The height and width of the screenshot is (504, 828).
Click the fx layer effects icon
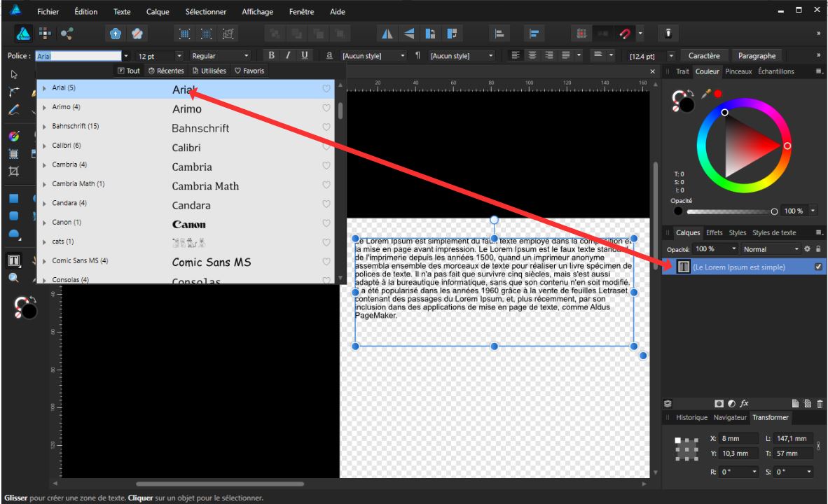click(x=744, y=403)
